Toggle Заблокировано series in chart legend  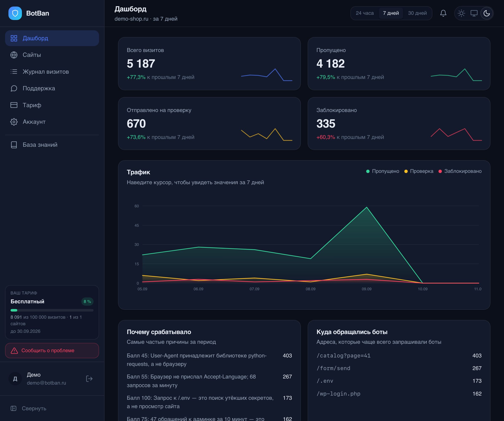[x=460, y=171]
